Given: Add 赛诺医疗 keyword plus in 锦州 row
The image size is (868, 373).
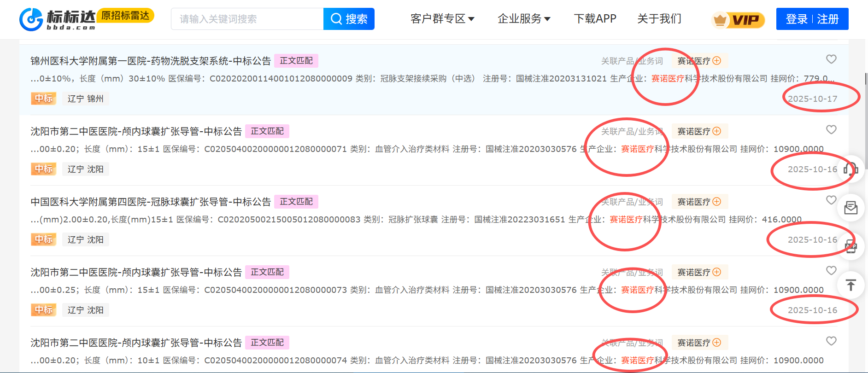Looking at the screenshot, I should coord(717,60).
